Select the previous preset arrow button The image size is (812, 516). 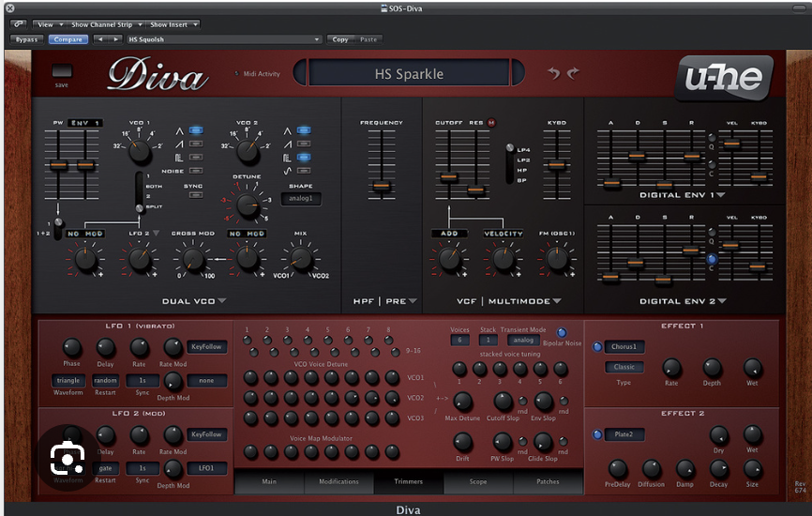pos(100,39)
